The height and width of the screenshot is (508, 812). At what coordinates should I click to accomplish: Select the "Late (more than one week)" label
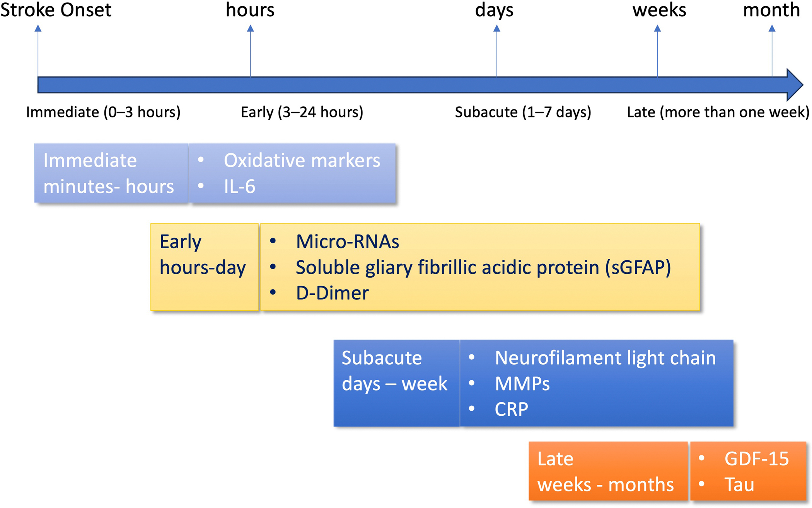click(x=718, y=112)
